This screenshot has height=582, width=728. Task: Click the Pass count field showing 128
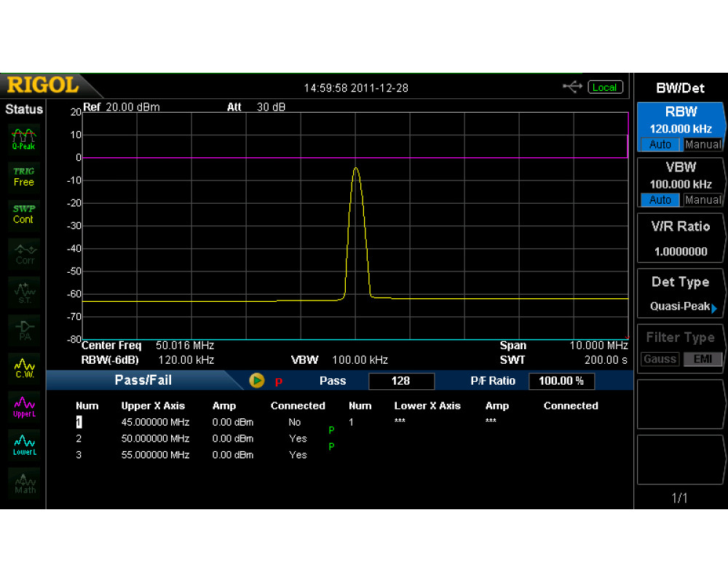tap(401, 381)
